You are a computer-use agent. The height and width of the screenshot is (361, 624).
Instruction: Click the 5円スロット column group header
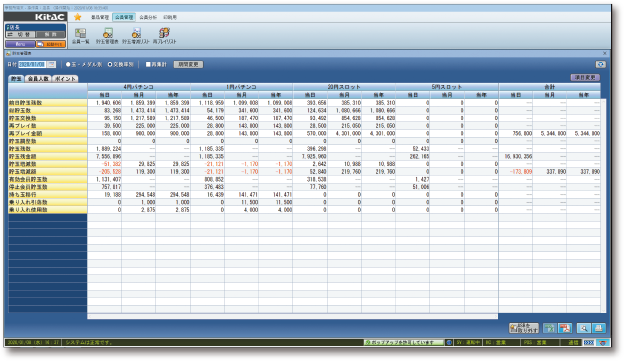[447, 87]
